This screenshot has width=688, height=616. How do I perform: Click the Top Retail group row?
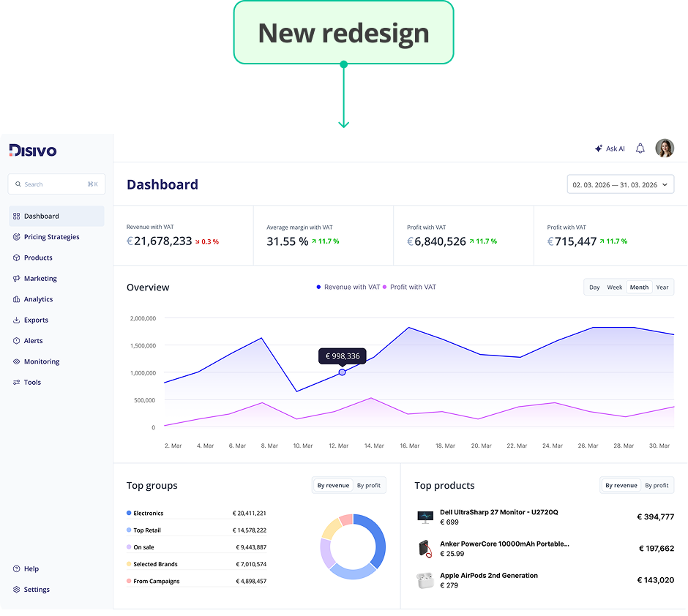point(196,530)
